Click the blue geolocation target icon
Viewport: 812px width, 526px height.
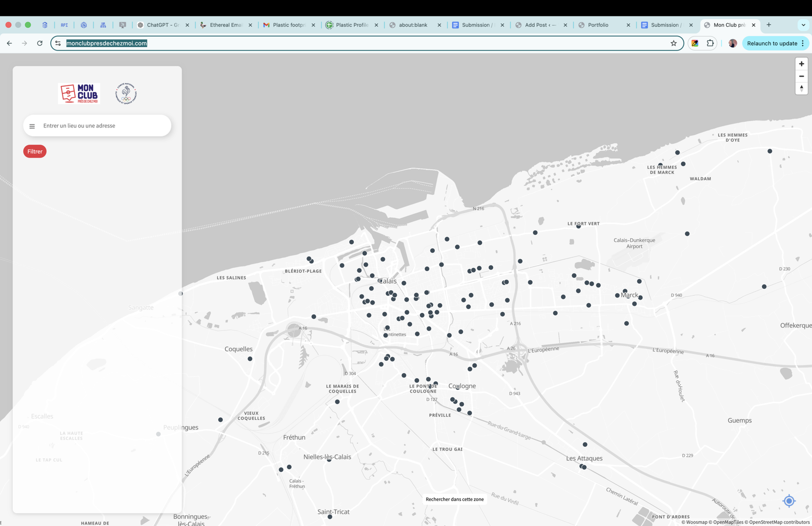pos(788,501)
